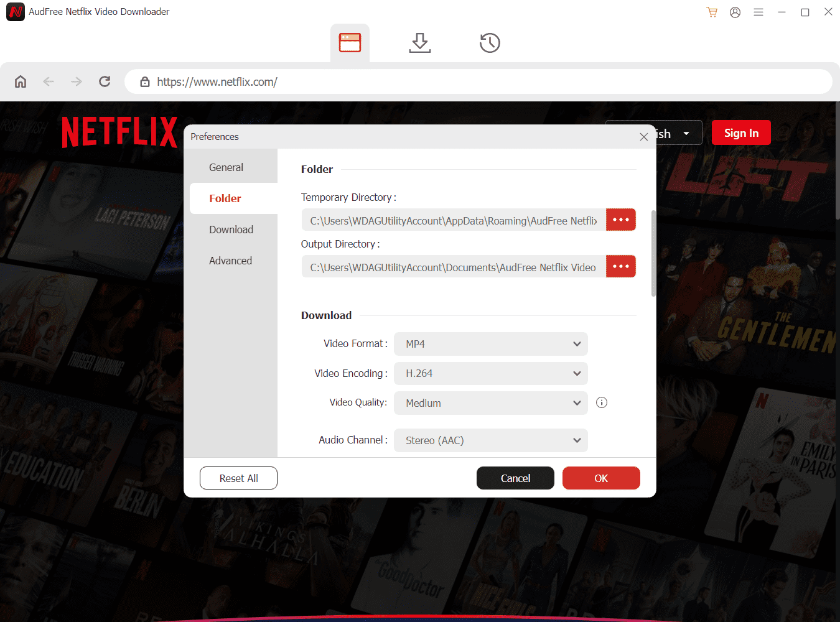Click the address bar lock icon
Image resolution: width=840 pixels, height=622 pixels.
[145, 81]
